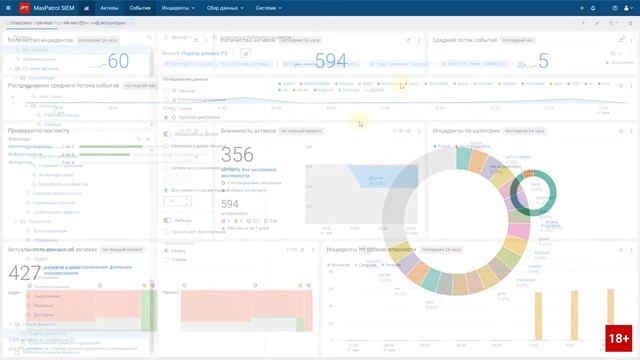The width and height of the screenshot is (640, 360).
Task: Refresh the Распределение среднего потока widget
Action: (x=621, y=85)
